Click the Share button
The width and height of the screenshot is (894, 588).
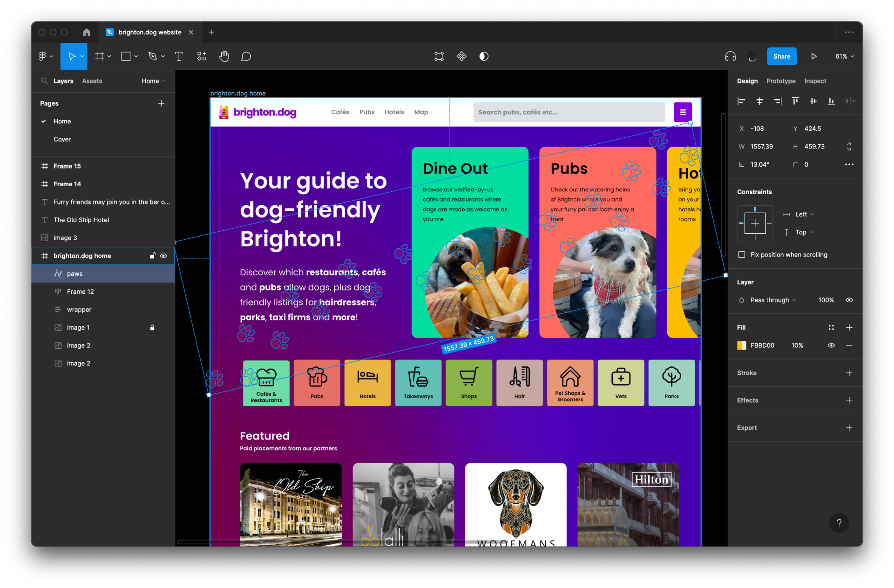782,56
